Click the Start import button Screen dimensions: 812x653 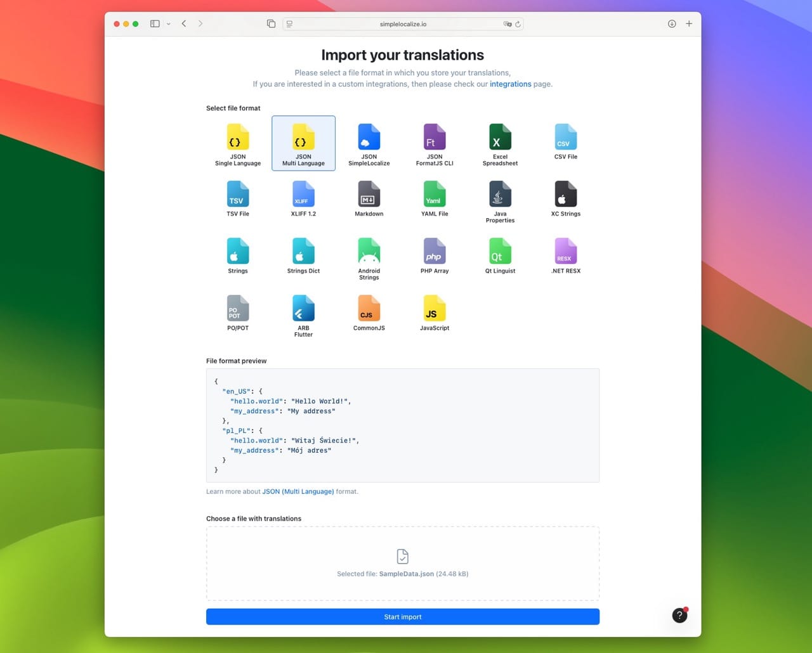[403, 617]
